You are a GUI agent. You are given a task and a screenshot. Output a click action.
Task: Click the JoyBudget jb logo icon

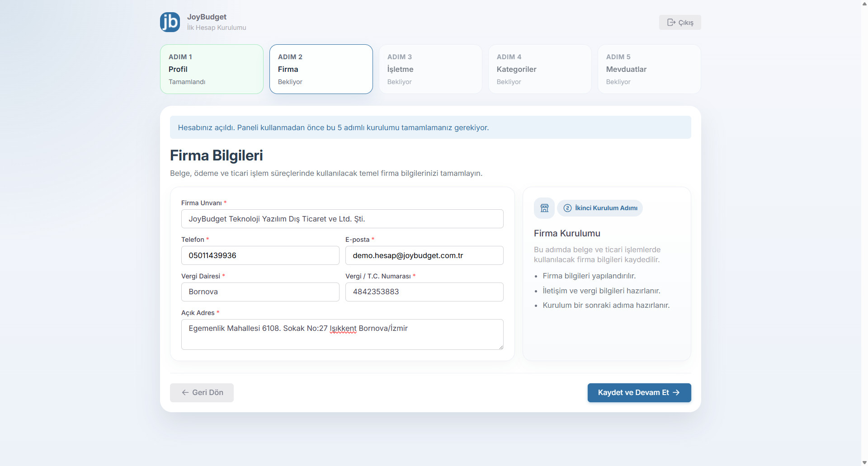pyautogui.click(x=170, y=22)
